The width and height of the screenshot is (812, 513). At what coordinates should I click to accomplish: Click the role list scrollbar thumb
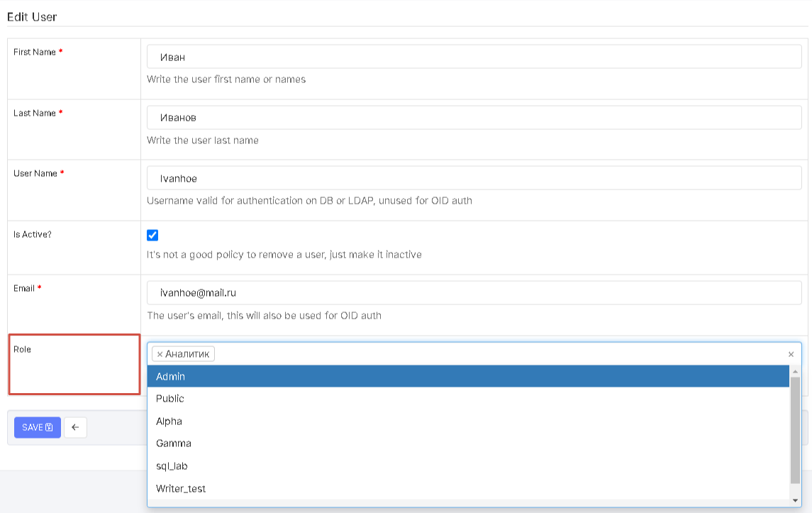pos(795,429)
